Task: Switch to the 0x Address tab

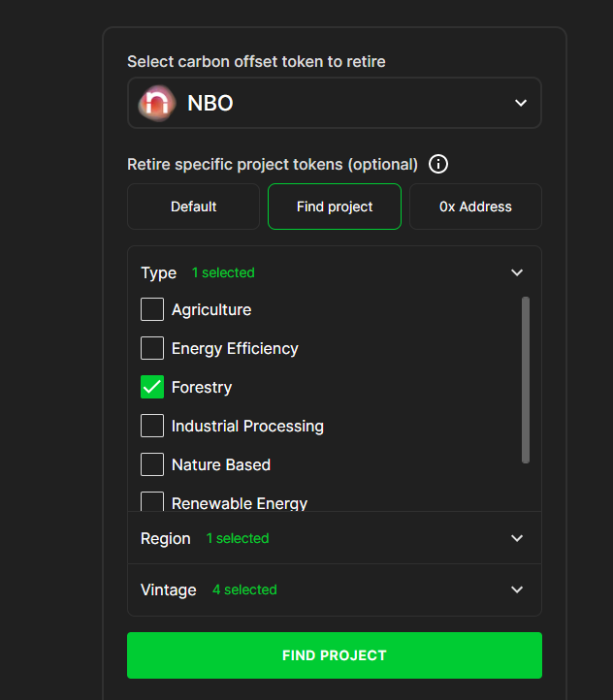Action: (475, 207)
